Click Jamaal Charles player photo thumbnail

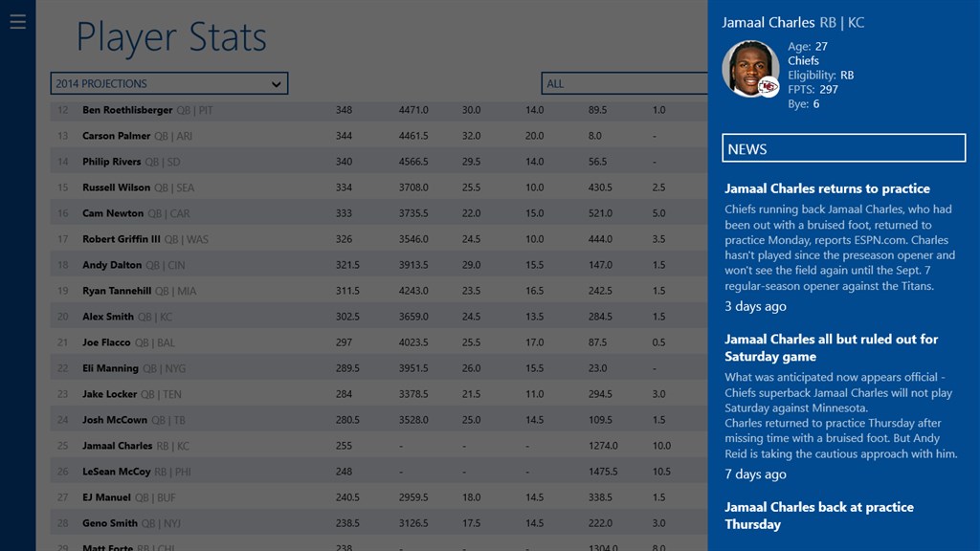(x=750, y=69)
